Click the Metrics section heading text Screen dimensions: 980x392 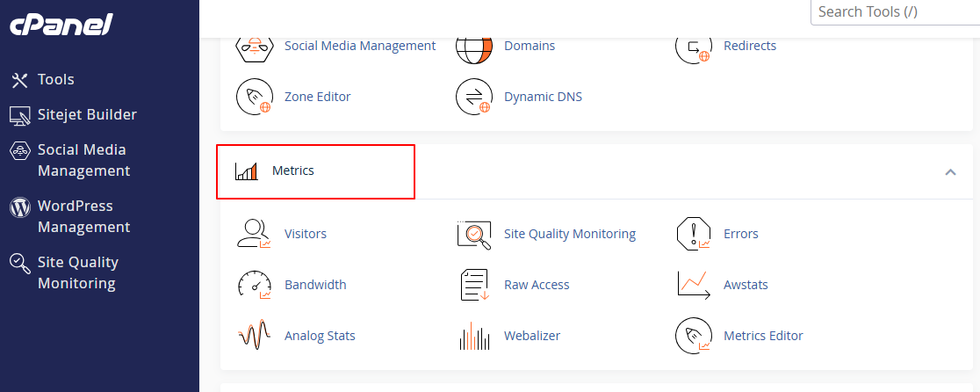point(293,171)
